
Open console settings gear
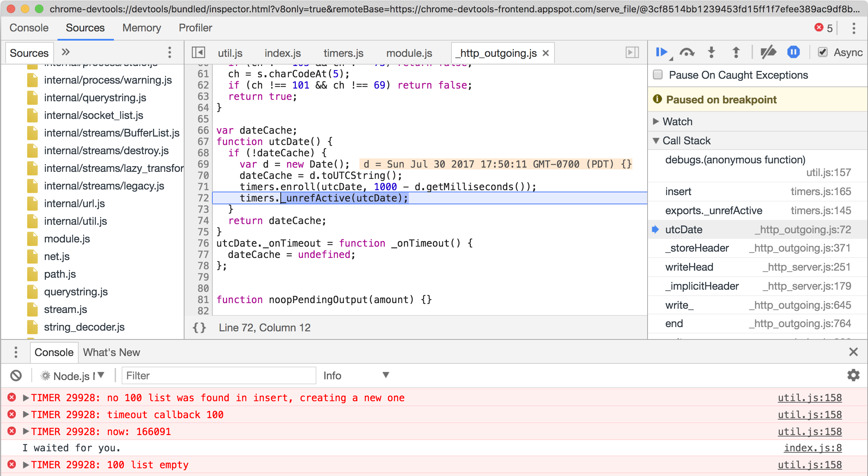[853, 375]
